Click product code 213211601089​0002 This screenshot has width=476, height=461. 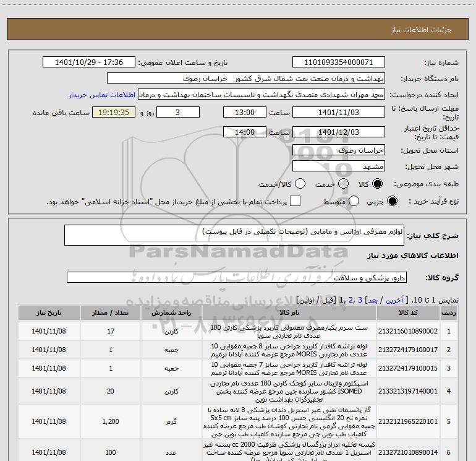click(x=408, y=331)
